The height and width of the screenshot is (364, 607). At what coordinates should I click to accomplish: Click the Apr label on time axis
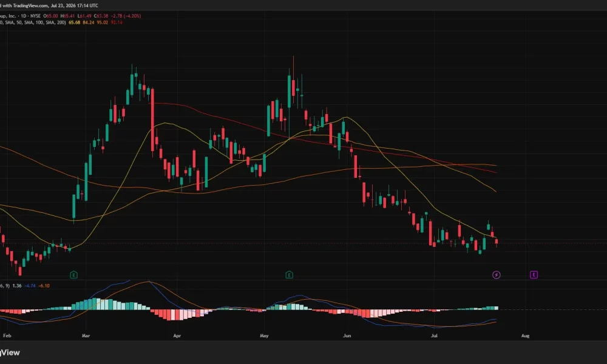point(177,335)
